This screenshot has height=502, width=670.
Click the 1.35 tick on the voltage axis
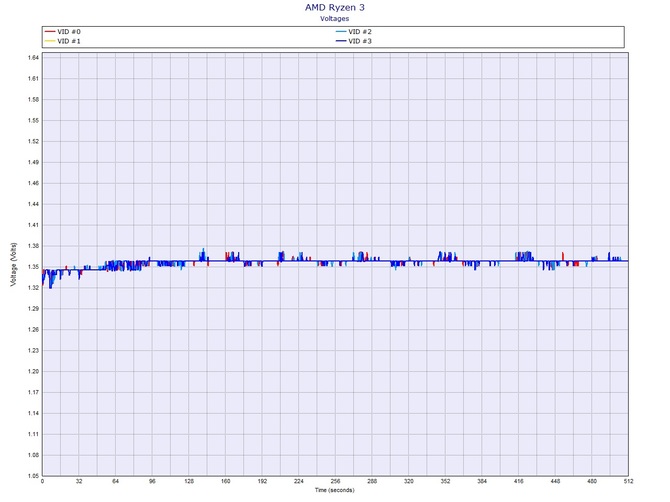(33, 267)
